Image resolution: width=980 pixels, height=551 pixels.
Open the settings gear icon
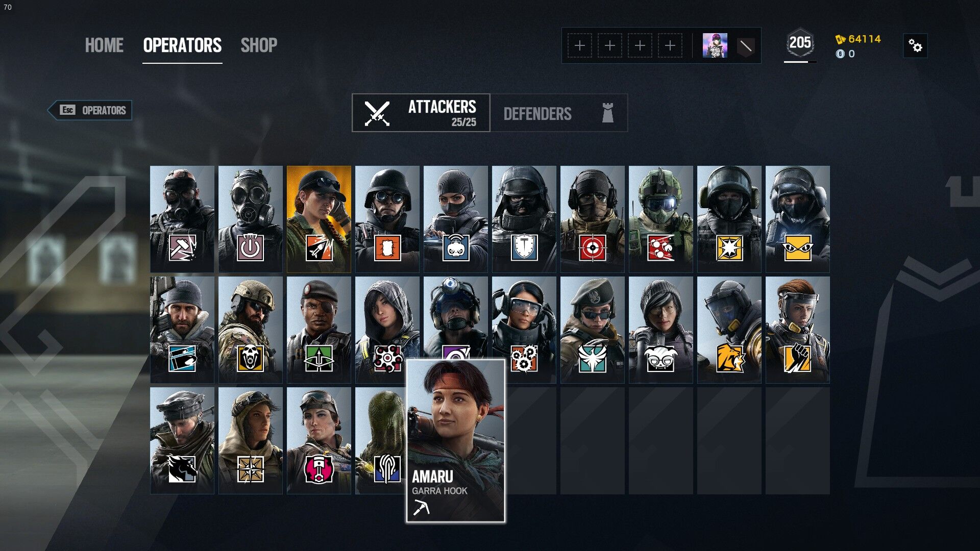pyautogui.click(x=915, y=46)
